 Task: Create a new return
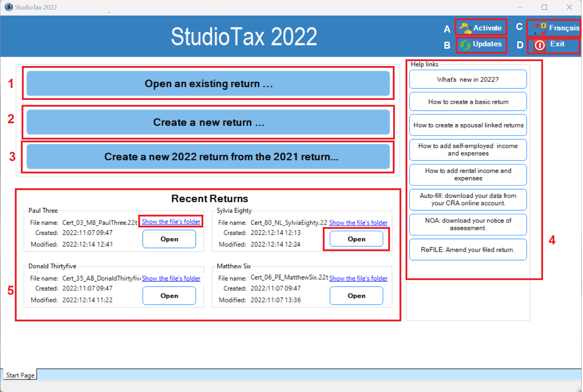[208, 122]
